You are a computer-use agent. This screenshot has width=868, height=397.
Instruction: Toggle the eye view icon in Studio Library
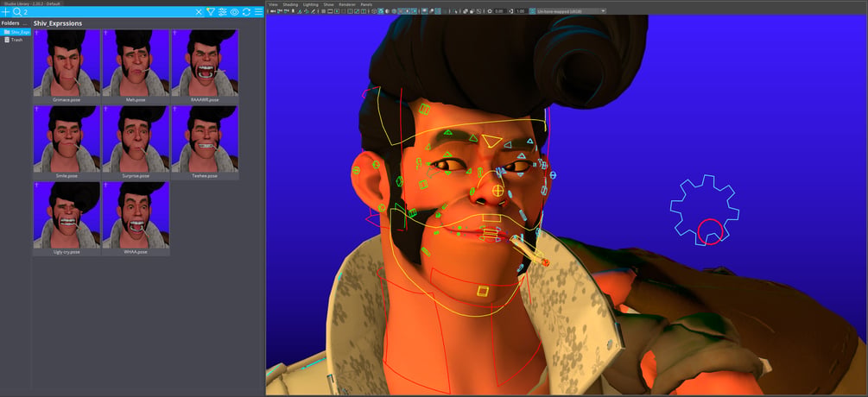pos(235,11)
